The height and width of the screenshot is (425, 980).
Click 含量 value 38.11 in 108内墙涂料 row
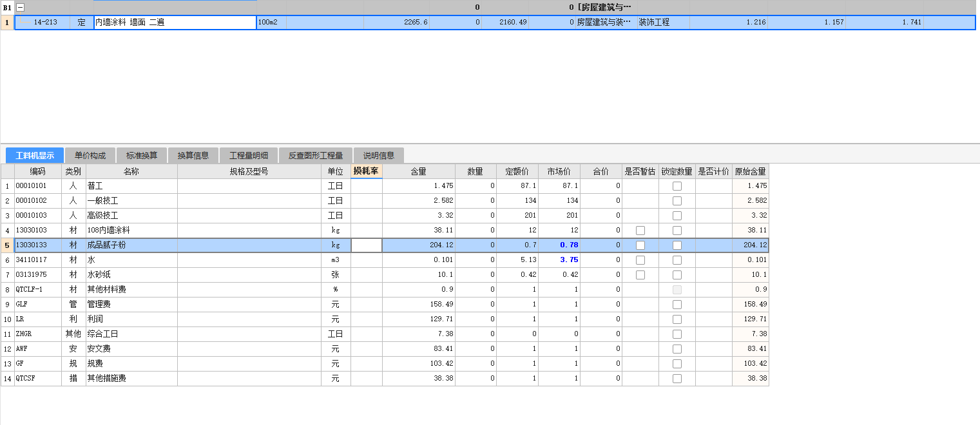[x=419, y=231]
